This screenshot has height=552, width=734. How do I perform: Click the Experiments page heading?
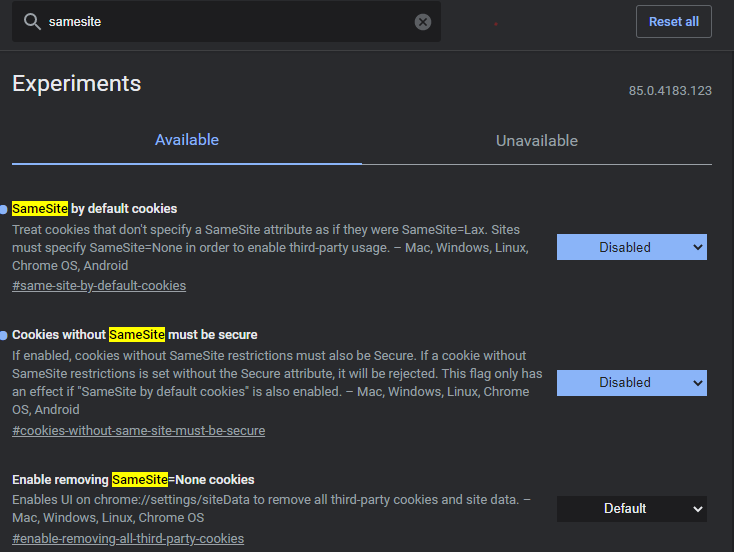click(x=77, y=83)
